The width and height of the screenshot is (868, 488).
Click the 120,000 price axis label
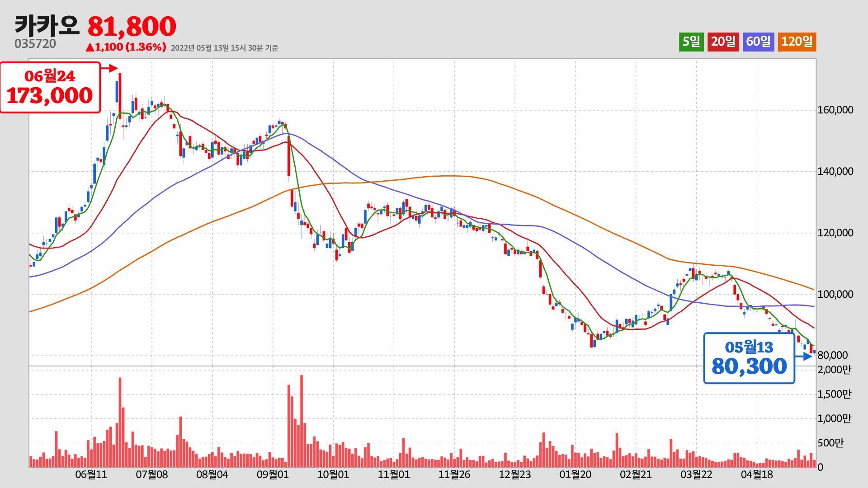(x=835, y=233)
